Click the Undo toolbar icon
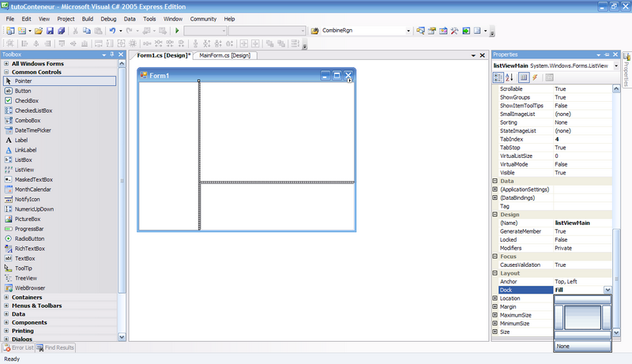Screen dimensions: 632x364 (x=112, y=31)
